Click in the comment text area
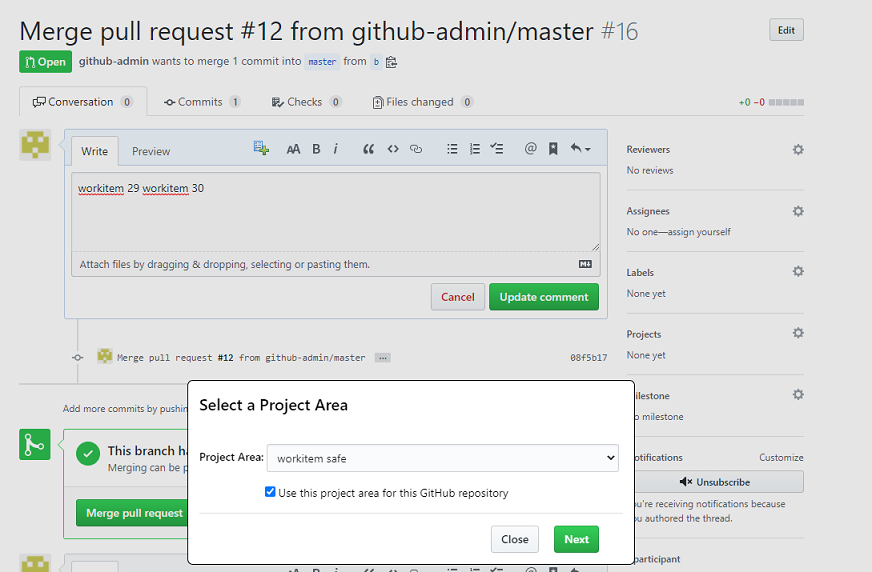 point(336,212)
